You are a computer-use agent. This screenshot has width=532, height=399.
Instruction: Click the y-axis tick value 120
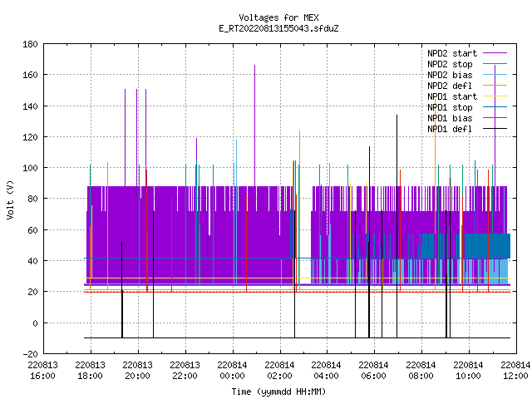click(30, 137)
